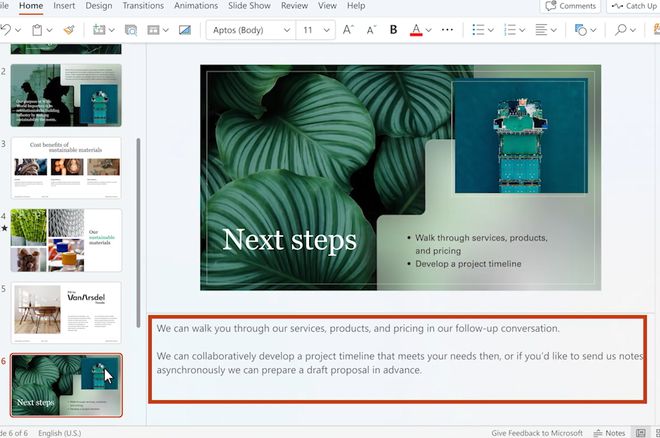Toggle Bold formatting

point(393,30)
